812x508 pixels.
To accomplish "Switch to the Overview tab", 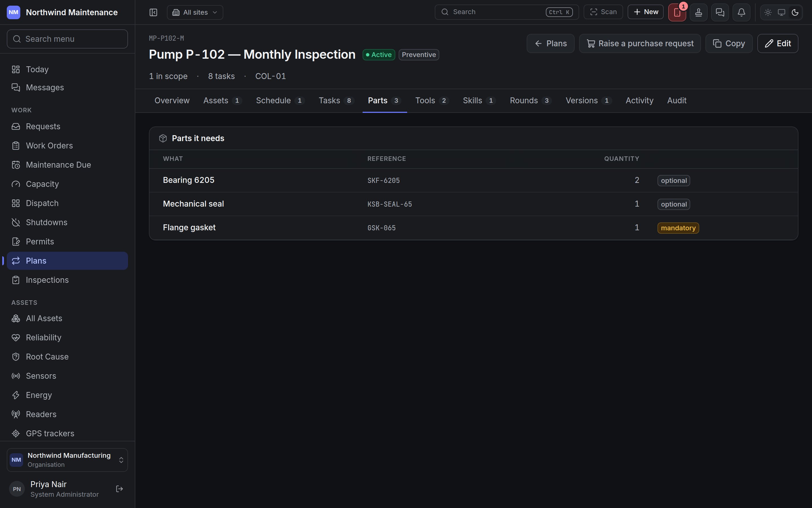I will (172, 100).
